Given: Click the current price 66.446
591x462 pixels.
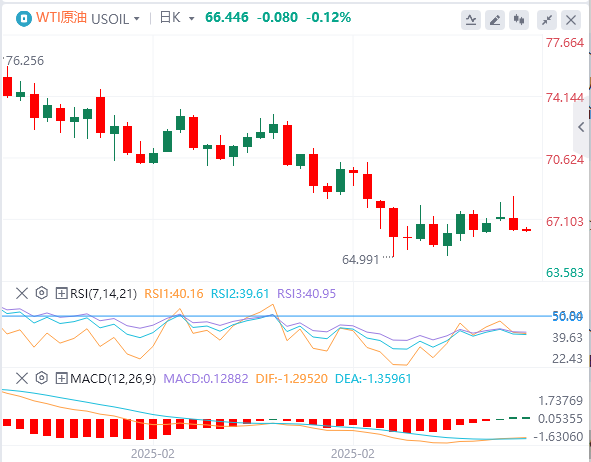Looking at the screenshot, I should pos(227,17).
